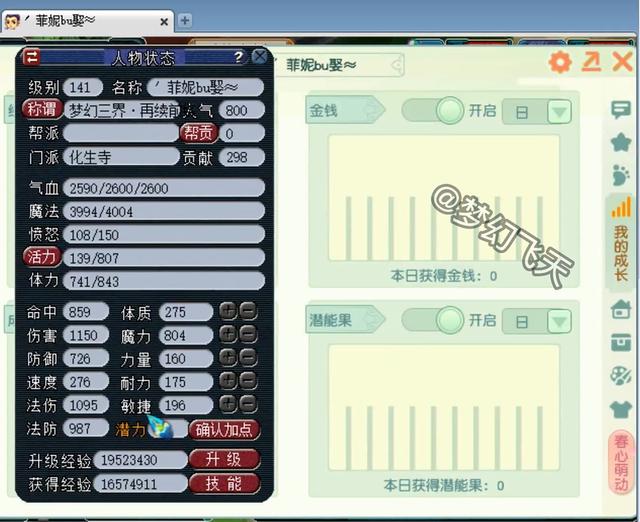Toggle the 潜能果 tracking switch

434,320
